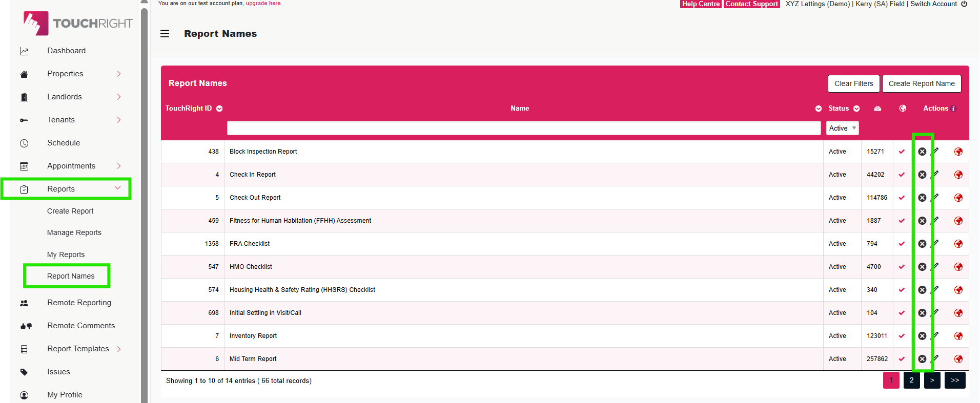Viewport: 980px width, 403px height.
Task: Toggle sort on the Status column
Action: 856,109
